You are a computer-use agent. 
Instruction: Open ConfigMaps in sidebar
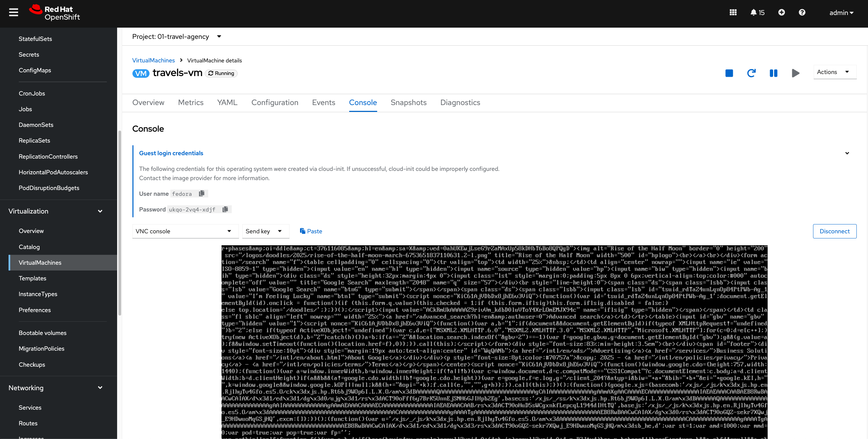tap(35, 70)
